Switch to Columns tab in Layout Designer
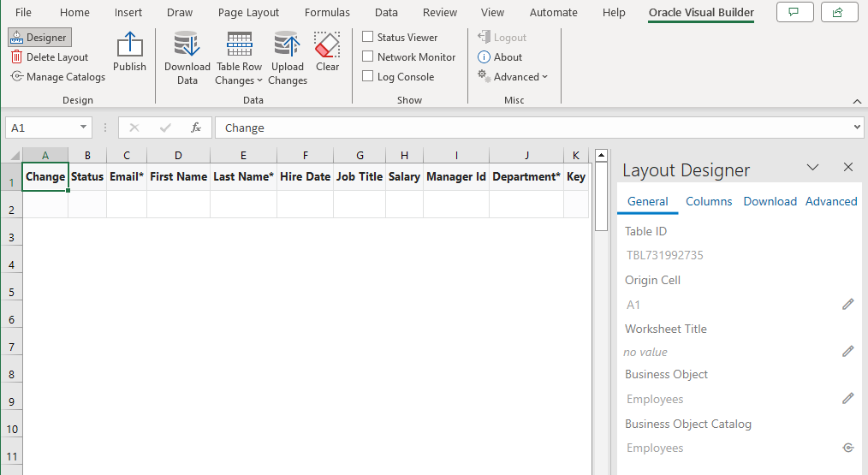The image size is (868, 475). [x=709, y=201]
